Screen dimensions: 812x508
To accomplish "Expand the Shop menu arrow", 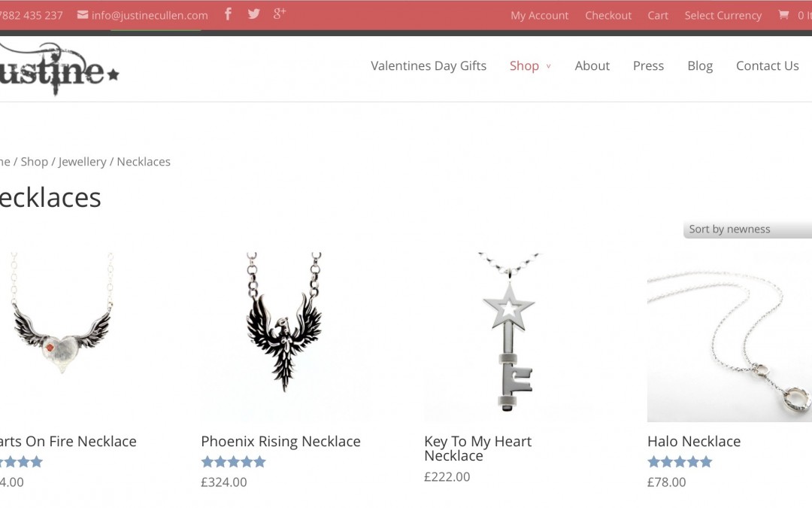I will pos(548,66).
